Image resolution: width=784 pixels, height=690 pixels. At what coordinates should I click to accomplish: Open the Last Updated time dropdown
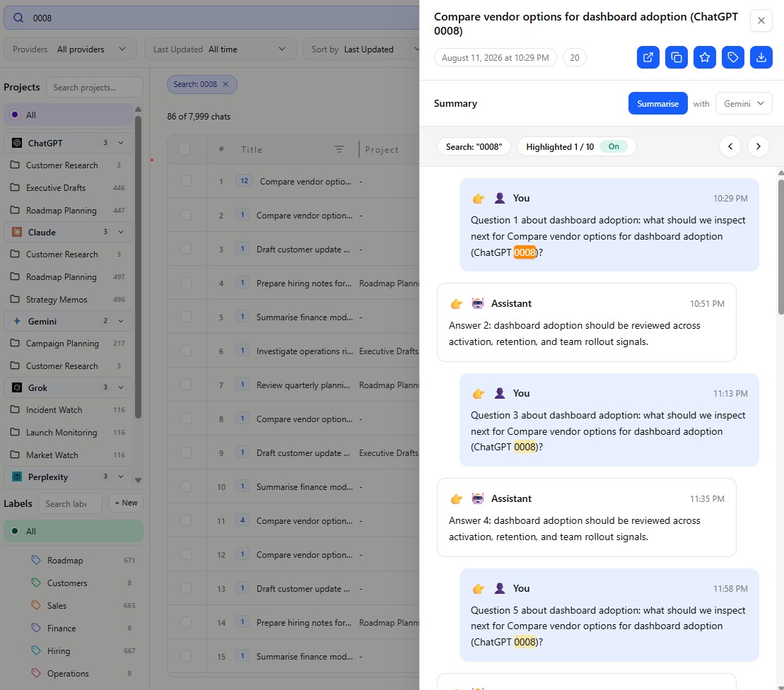(x=221, y=49)
